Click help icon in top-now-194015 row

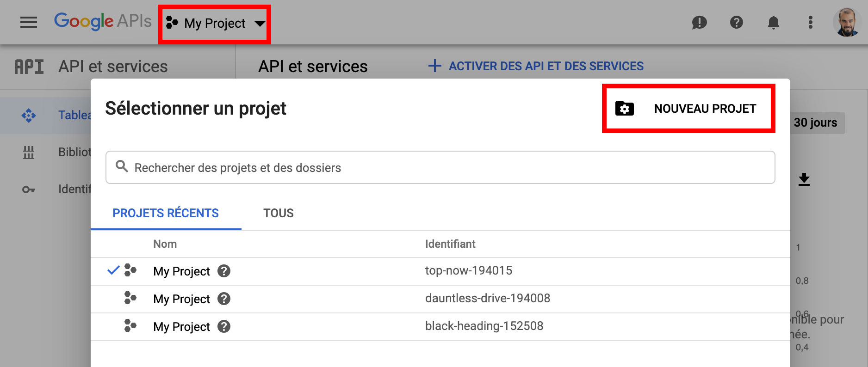[224, 271]
